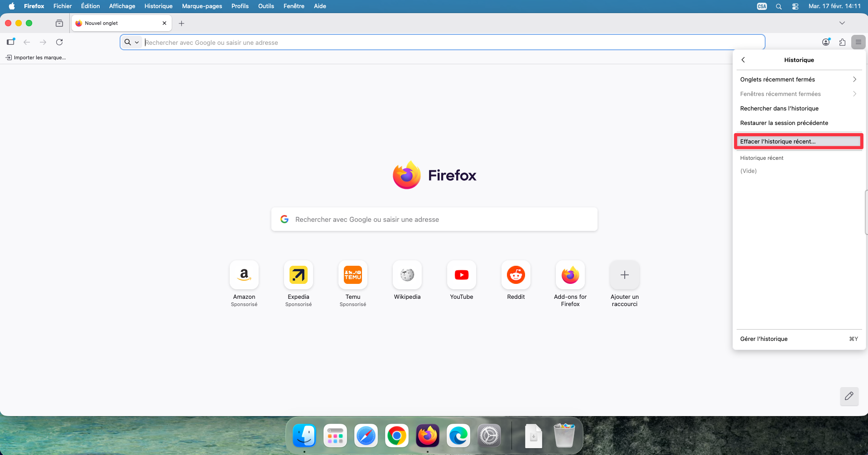Open Finder from the Dock
The width and height of the screenshot is (868, 455).
click(x=304, y=436)
